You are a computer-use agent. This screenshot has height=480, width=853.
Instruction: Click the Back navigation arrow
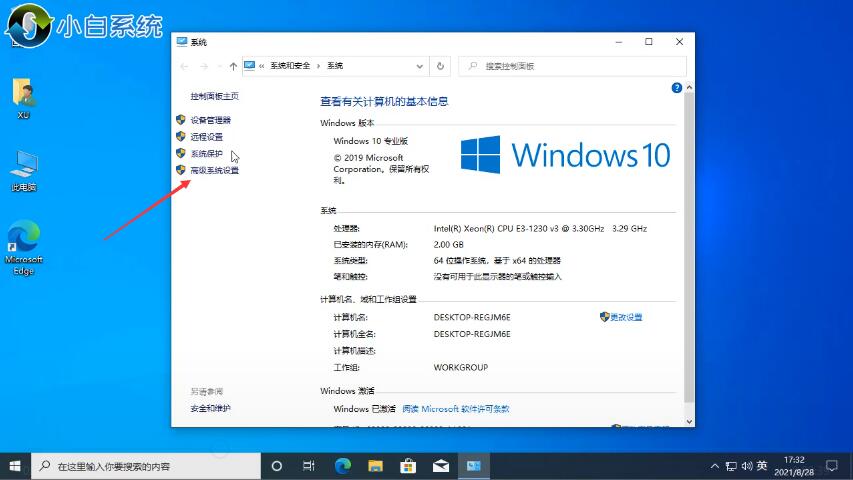[x=184, y=66]
